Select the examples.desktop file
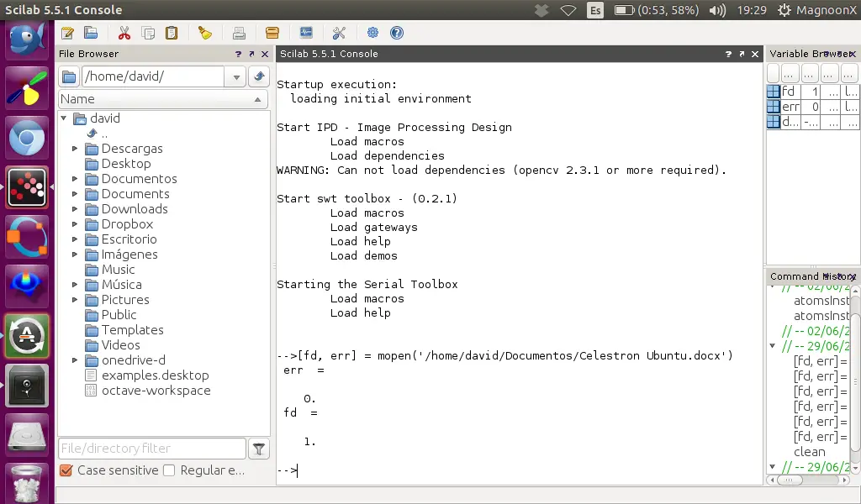861x504 pixels. tap(155, 375)
